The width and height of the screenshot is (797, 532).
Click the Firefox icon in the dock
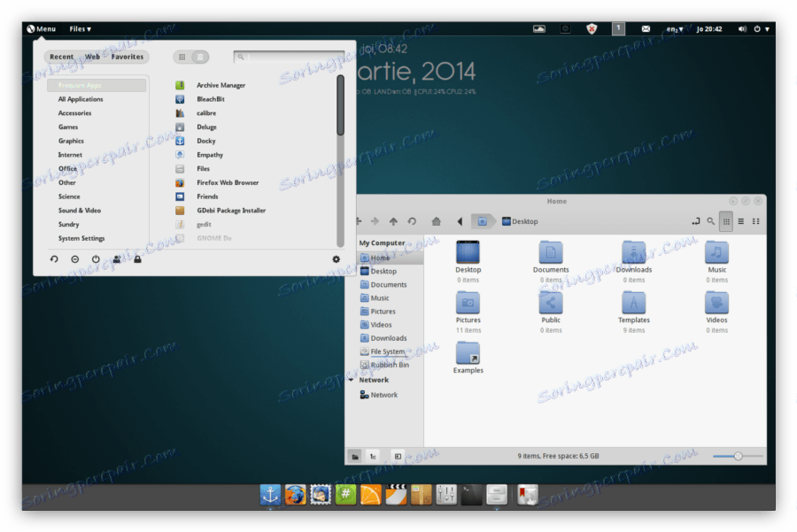295,495
